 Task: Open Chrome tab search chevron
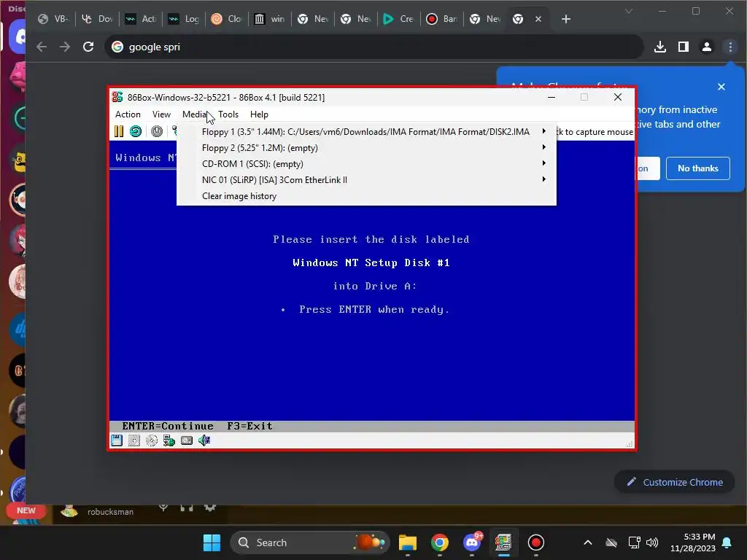[x=629, y=11]
